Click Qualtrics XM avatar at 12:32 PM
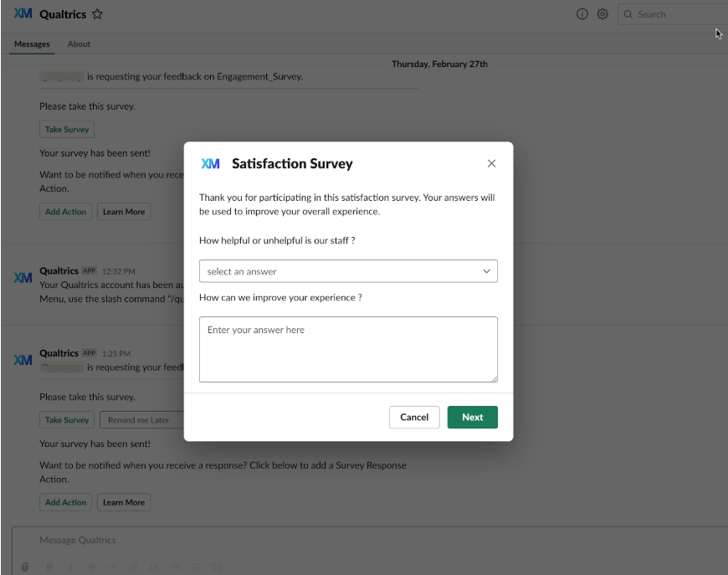The image size is (728, 575). 23,278
